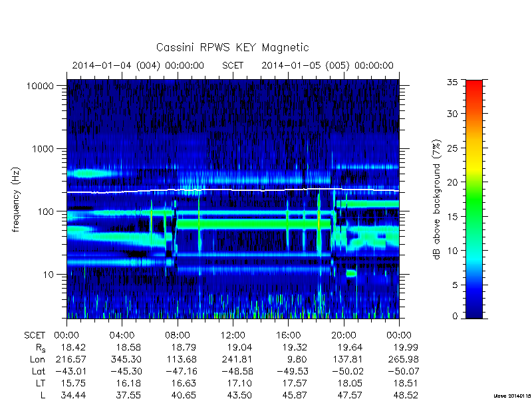The height and width of the screenshot is (399, 532).
Task: Click the 'Uiowa 20140113' credit stamp
Action: click(x=513, y=396)
